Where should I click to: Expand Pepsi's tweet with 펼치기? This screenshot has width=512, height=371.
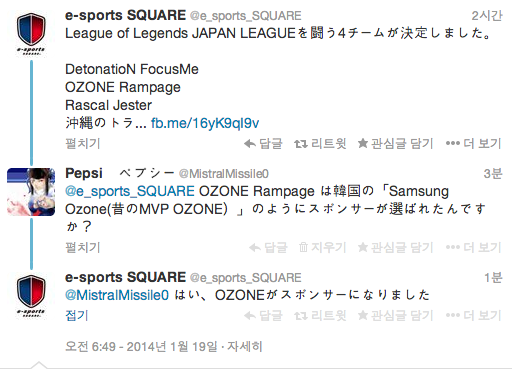pos(83,248)
